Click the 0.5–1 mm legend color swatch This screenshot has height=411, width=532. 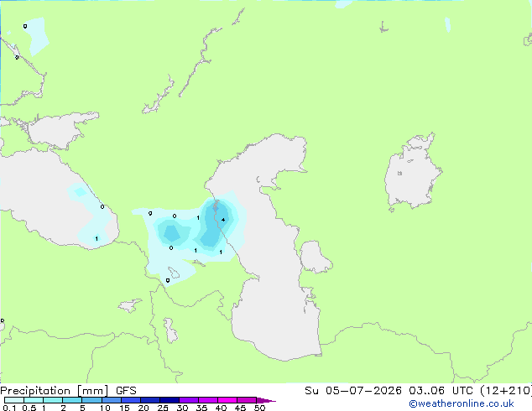34,400
